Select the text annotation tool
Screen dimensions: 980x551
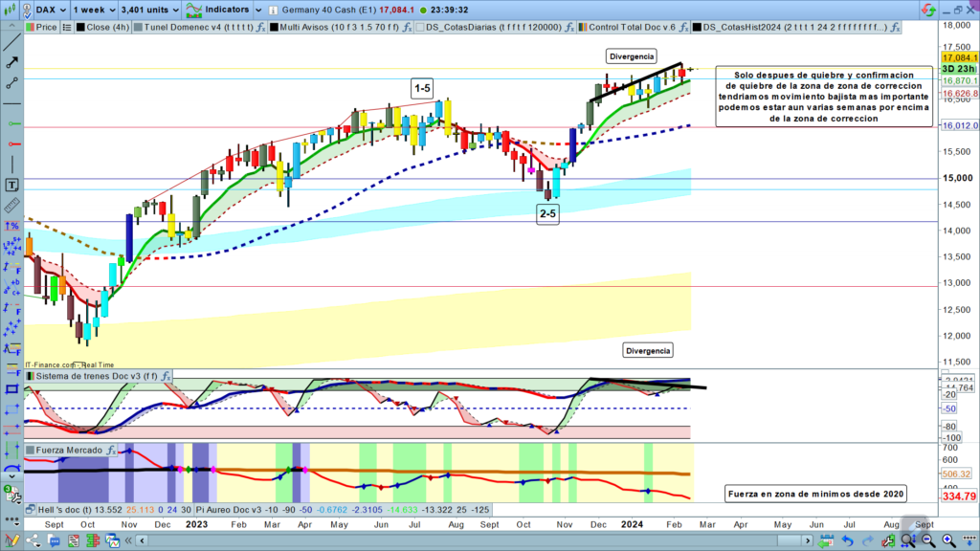12,185
